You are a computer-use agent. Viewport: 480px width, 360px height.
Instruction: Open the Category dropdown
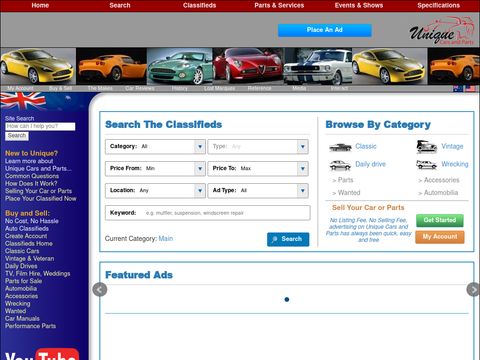point(155,147)
